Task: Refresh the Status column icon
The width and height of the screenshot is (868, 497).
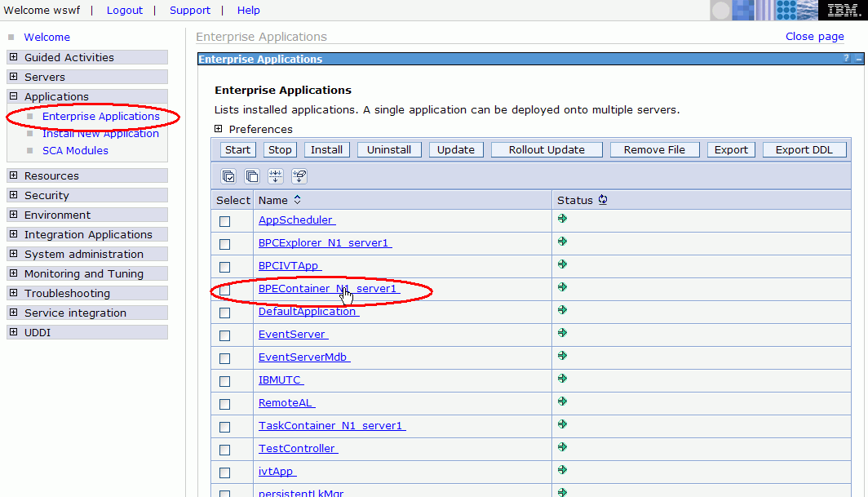Action: (603, 199)
